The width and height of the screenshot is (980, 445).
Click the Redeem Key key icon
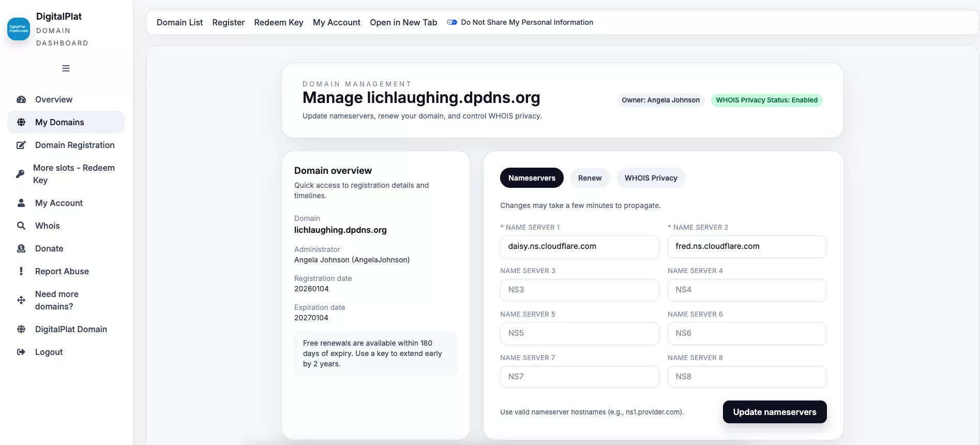click(x=20, y=174)
